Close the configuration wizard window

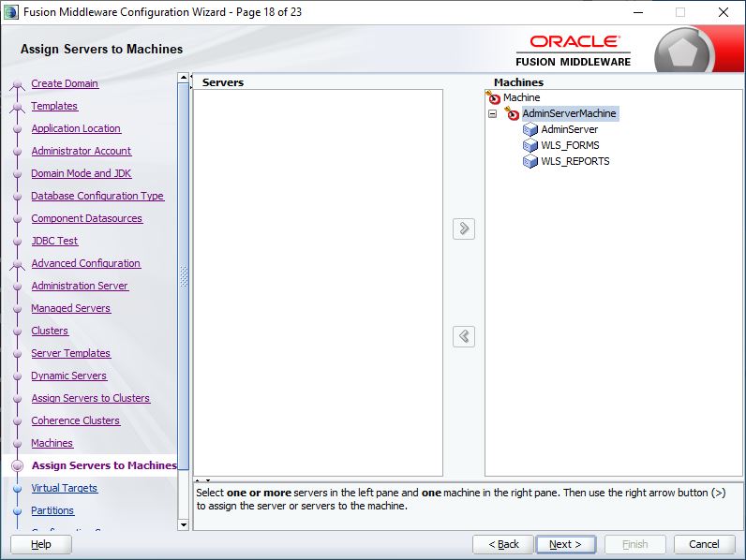(724, 12)
